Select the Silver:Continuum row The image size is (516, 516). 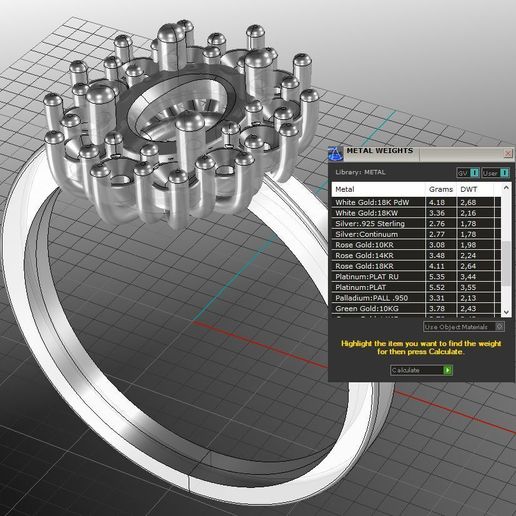pyautogui.click(x=416, y=234)
